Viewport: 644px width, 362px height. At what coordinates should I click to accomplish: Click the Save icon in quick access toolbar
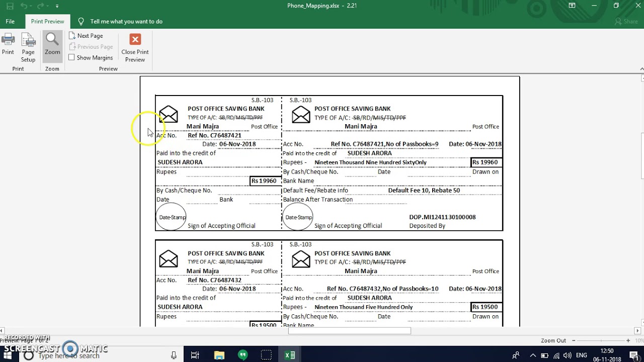pos(9,6)
